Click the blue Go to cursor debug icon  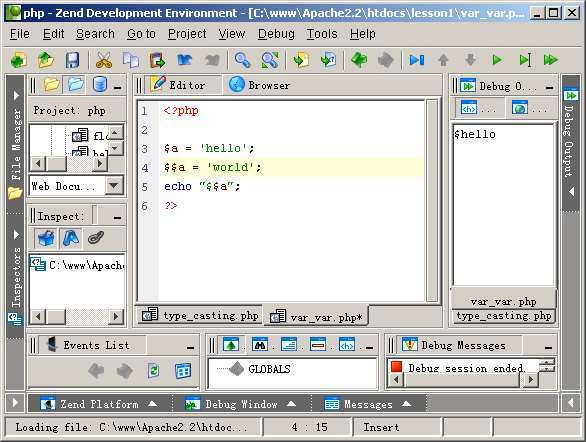click(x=417, y=60)
